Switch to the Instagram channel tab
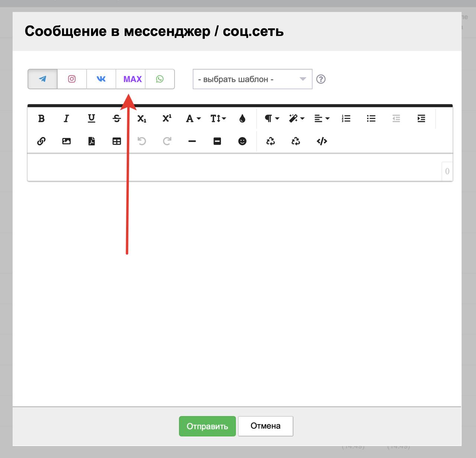This screenshot has height=458, width=476. pos(72,79)
